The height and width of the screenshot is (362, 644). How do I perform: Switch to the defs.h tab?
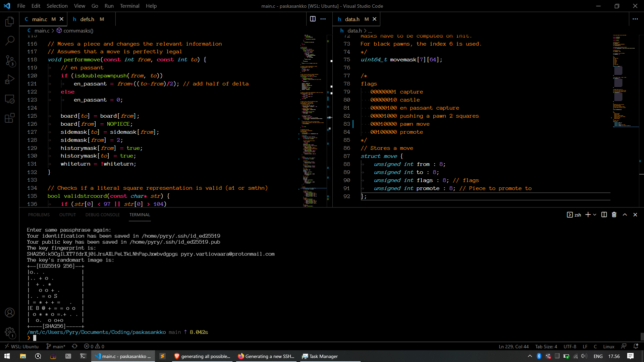coord(88,19)
